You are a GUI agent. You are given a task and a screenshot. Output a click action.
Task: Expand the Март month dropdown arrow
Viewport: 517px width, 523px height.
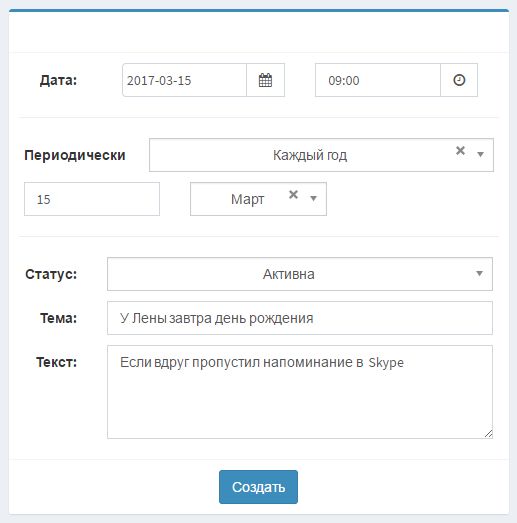(313, 198)
